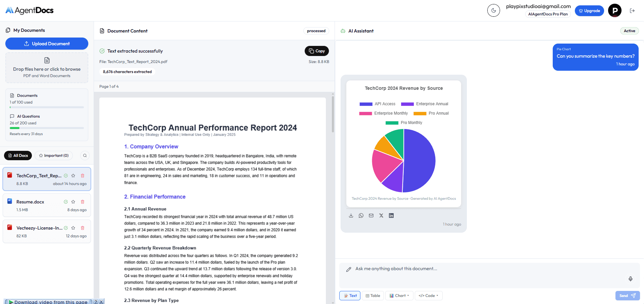Open the profile avatar P

(615, 10)
